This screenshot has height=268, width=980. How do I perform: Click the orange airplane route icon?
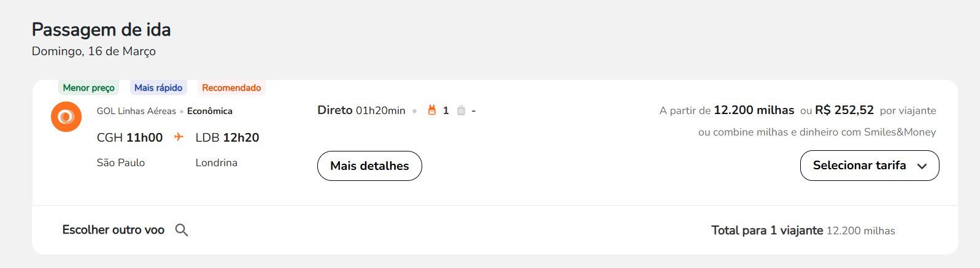pos(179,137)
